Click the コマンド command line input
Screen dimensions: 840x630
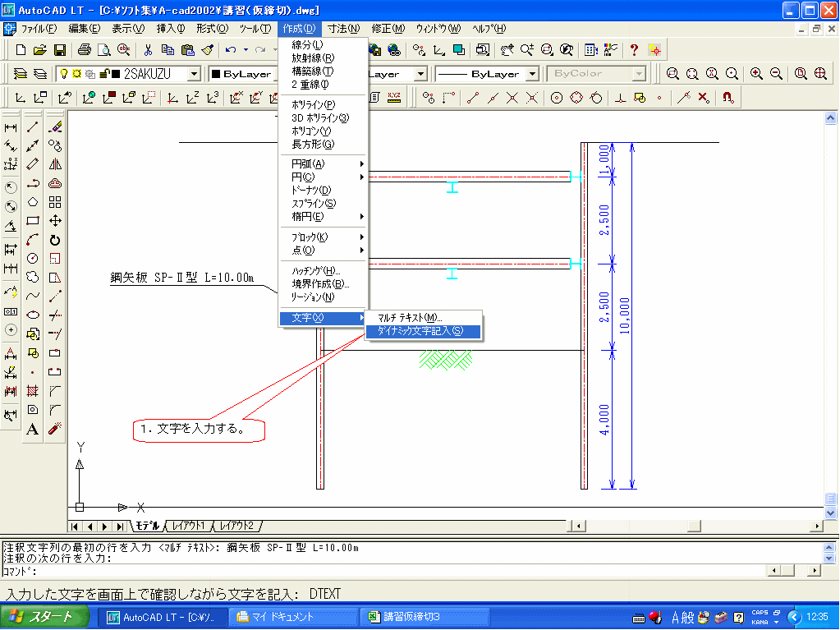pos(386,571)
